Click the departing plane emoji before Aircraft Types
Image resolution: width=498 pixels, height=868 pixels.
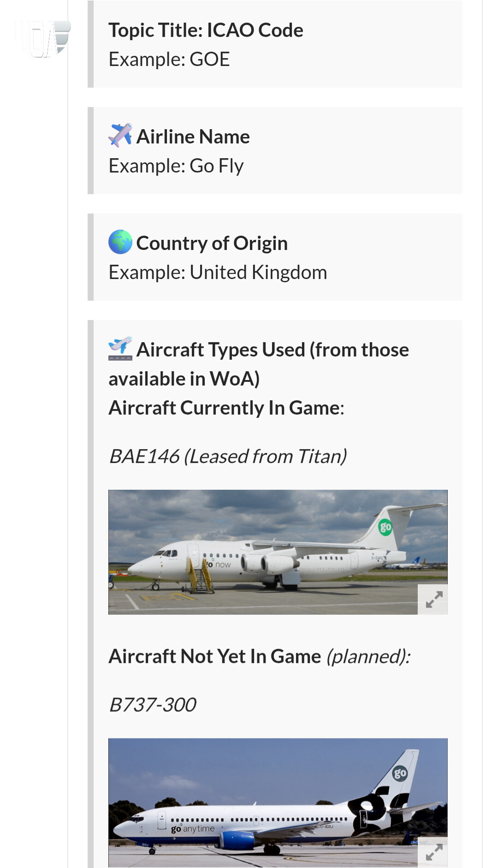120,348
